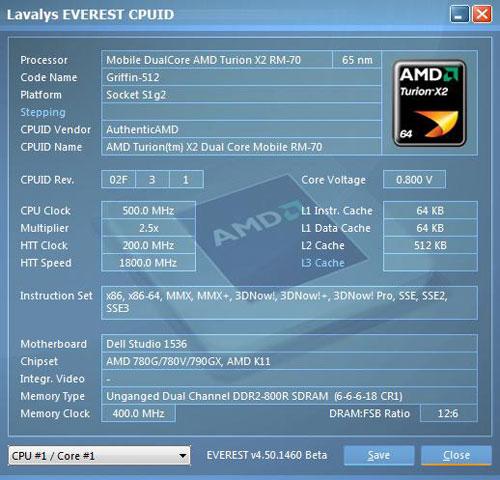Click the CPU Clock 500.0 MHz value
The width and height of the screenshot is (500, 480).
[148, 211]
